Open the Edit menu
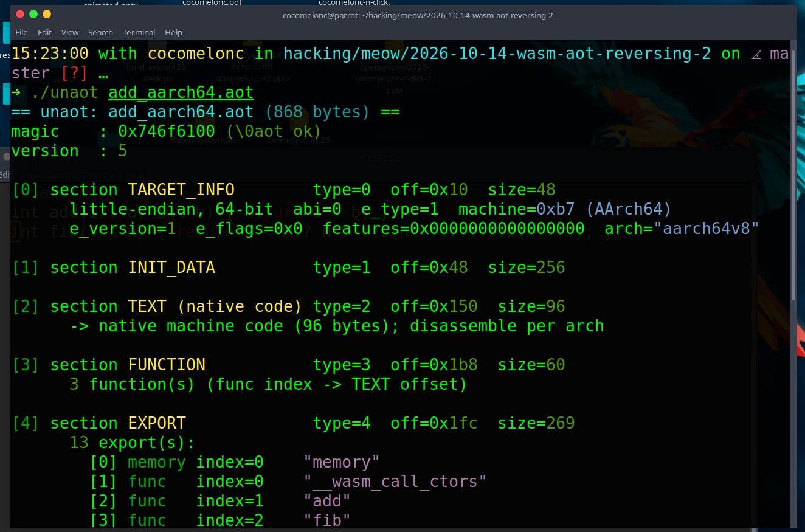The width and height of the screenshot is (805, 532). [x=44, y=32]
